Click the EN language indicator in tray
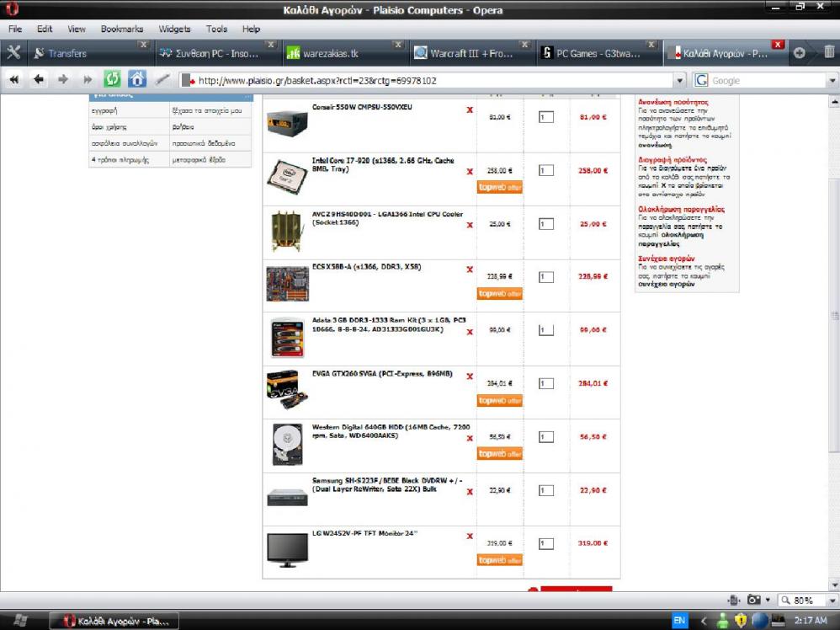 tap(679, 621)
